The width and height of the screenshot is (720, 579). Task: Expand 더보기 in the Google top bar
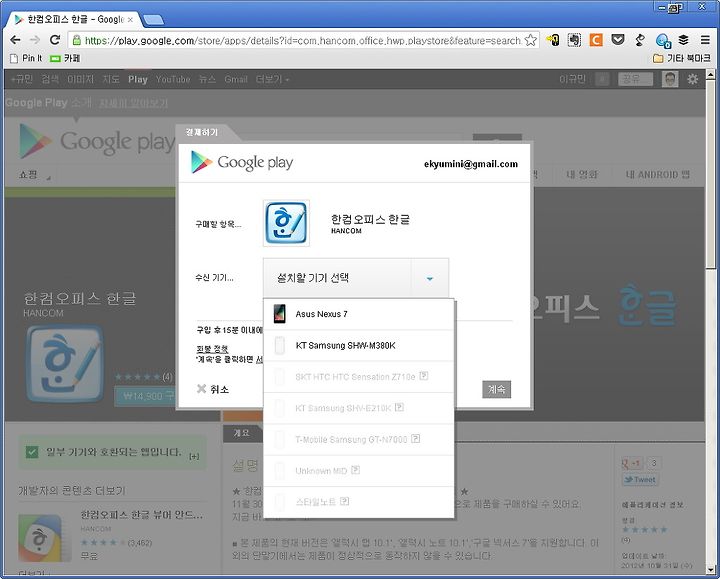(x=272, y=79)
